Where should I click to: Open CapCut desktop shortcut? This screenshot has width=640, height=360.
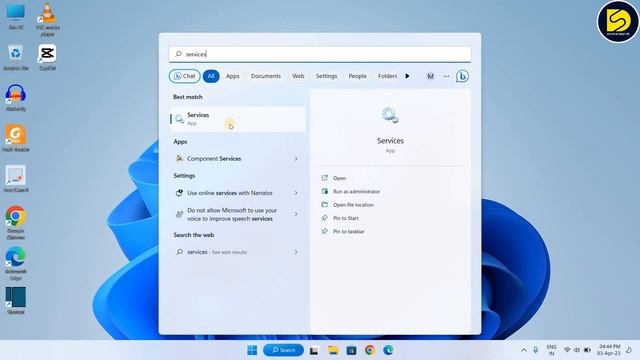pyautogui.click(x=47, y=57)
